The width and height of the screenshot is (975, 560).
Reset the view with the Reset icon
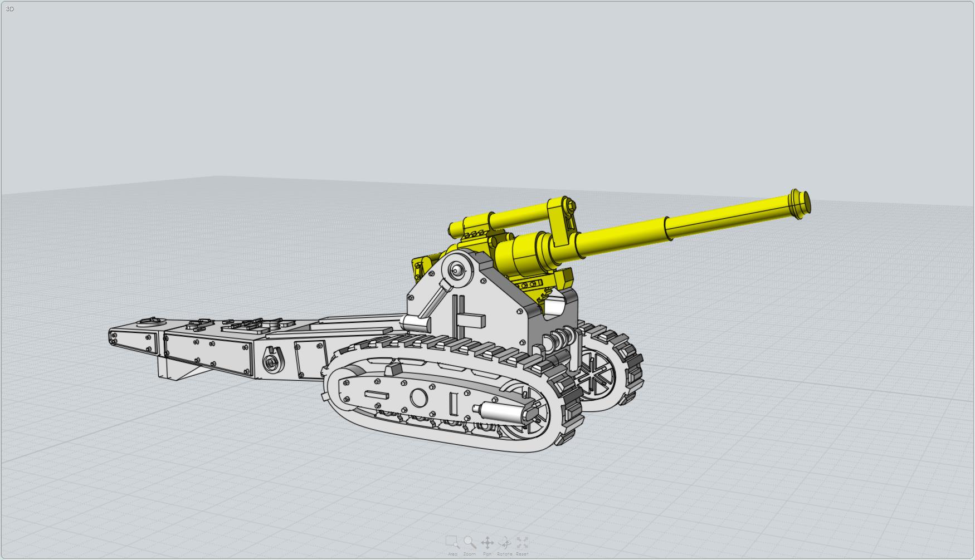(x=522, y=543)
